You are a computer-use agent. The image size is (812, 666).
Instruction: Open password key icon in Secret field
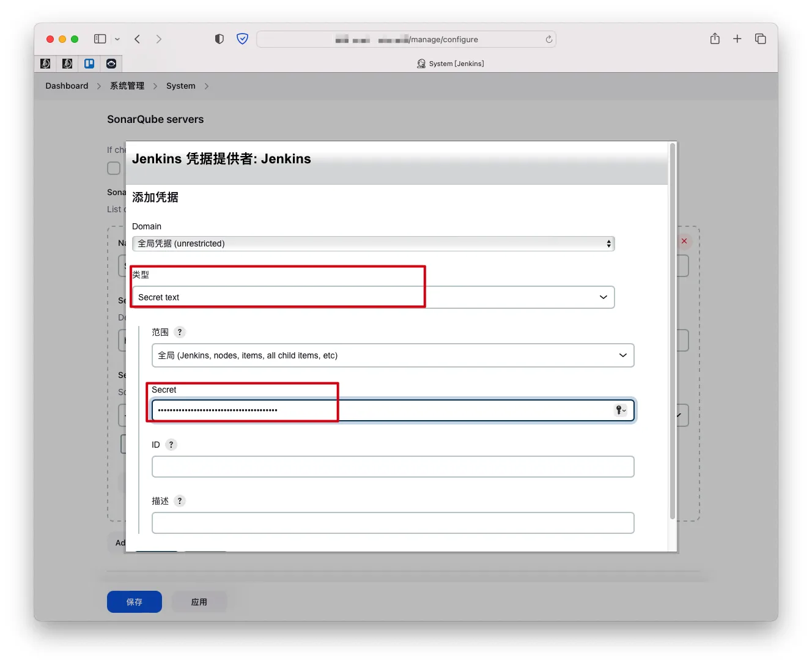click(621, 410)
